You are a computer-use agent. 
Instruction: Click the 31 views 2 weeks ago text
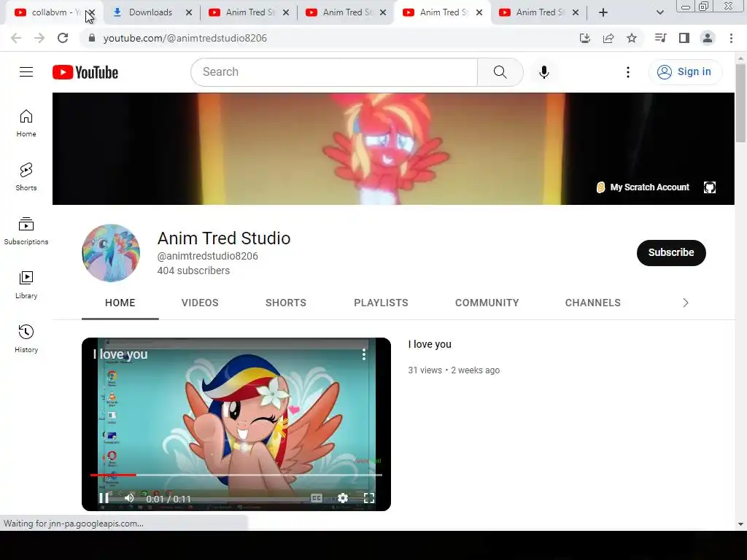(454, 370)
